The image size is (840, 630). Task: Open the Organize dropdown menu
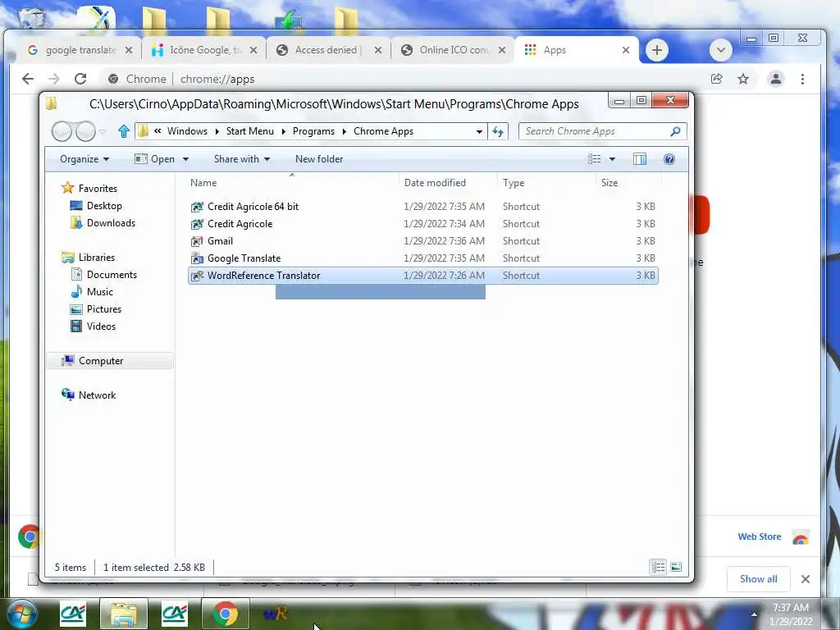coord(84,159)
